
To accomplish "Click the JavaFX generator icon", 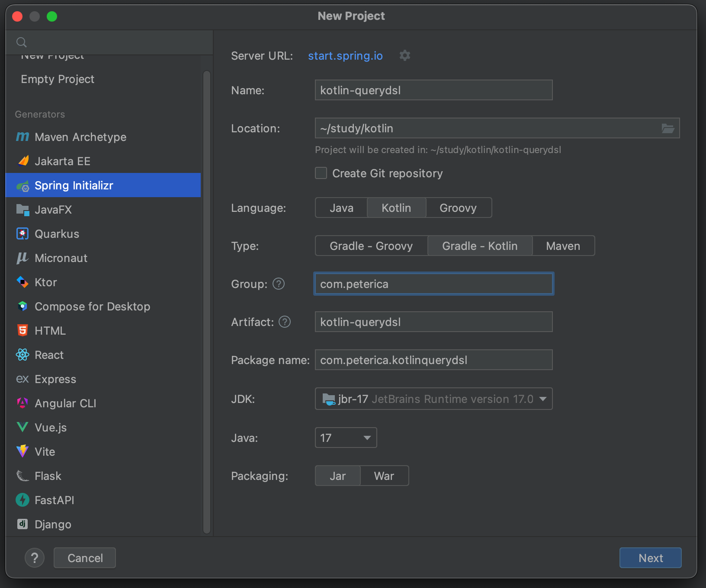I will click(x=22, y=210).
